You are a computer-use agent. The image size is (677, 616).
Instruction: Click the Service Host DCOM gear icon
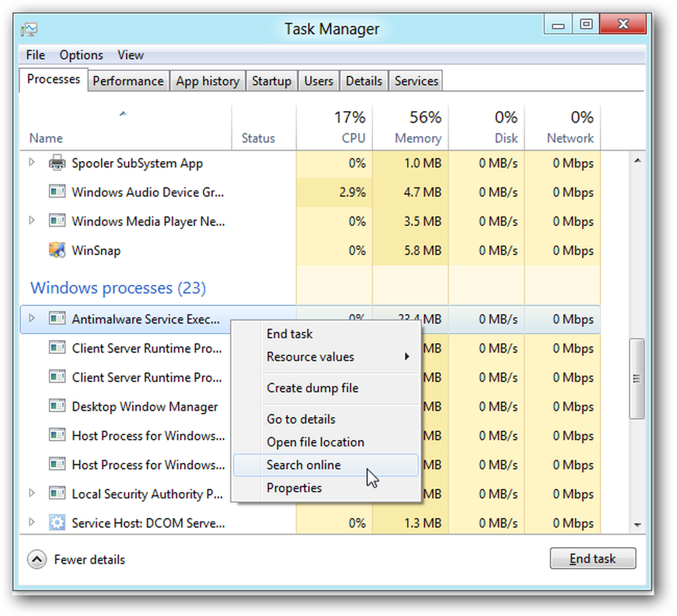click(x=57, y=523)
